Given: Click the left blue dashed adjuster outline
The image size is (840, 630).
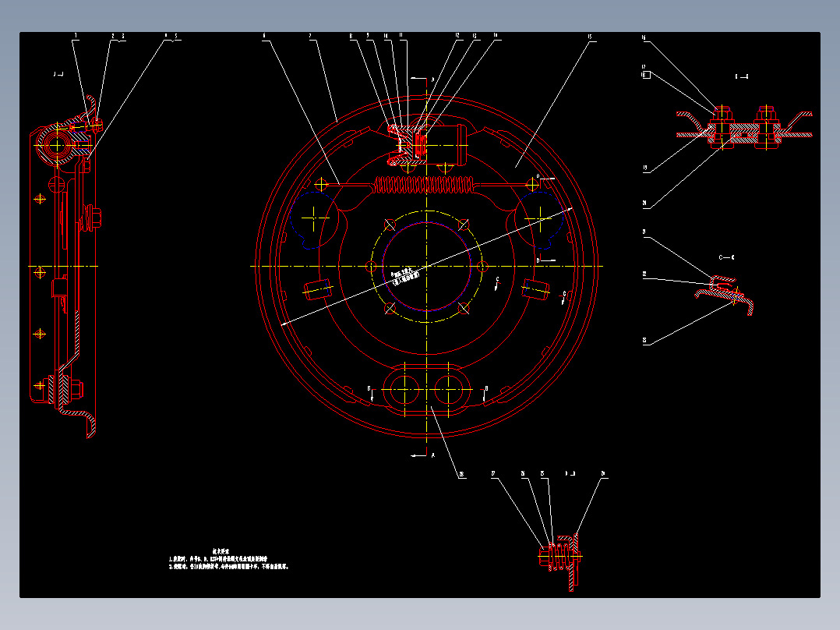Looking at the screenshot, I should 314,220.
